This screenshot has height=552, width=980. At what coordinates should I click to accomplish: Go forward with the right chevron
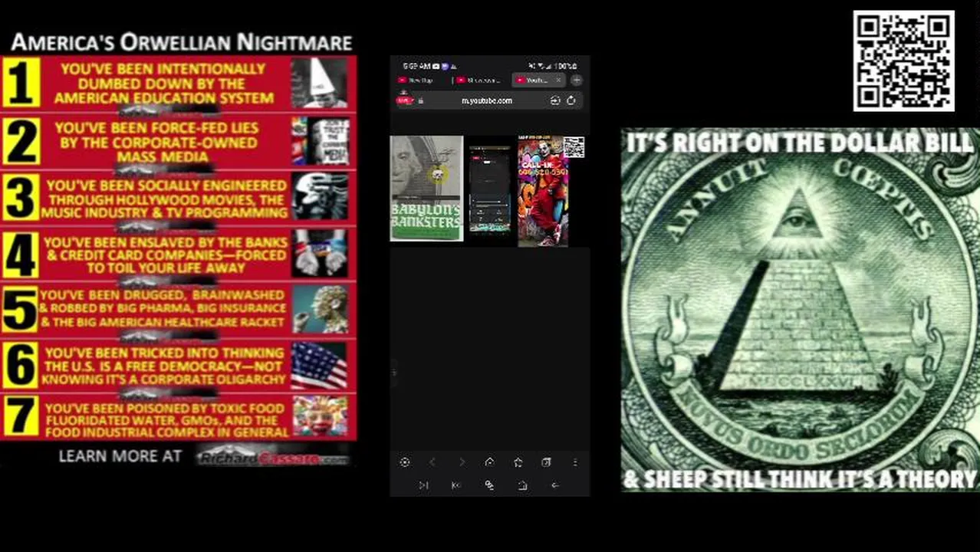462,462
